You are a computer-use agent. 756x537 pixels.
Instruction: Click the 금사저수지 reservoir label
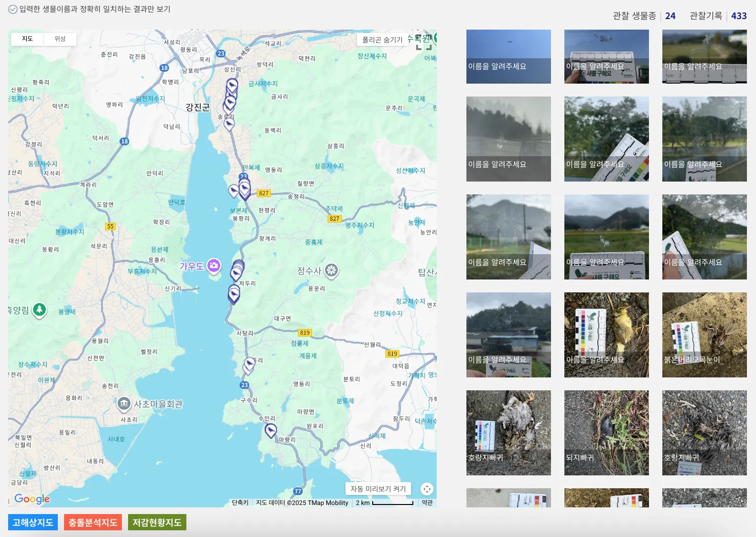(x=263, y=84)
